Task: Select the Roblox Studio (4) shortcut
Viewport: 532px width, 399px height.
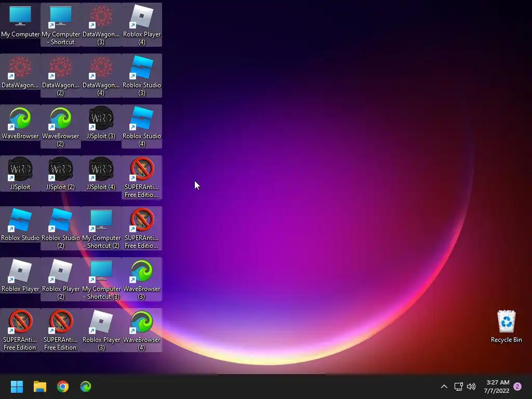Action: coord(142,126)
